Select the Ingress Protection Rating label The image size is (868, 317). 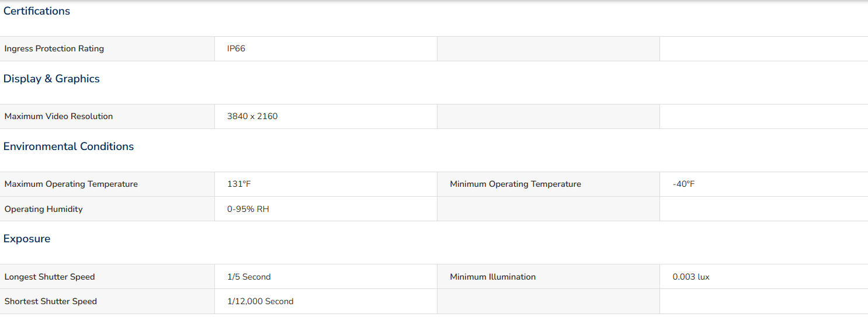[54, 49]
